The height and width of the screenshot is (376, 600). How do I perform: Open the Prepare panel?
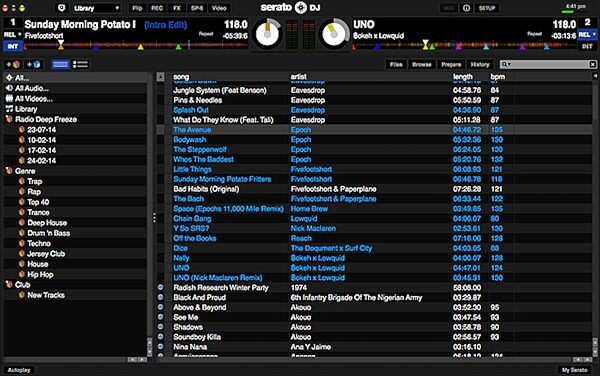pos(451,64)
